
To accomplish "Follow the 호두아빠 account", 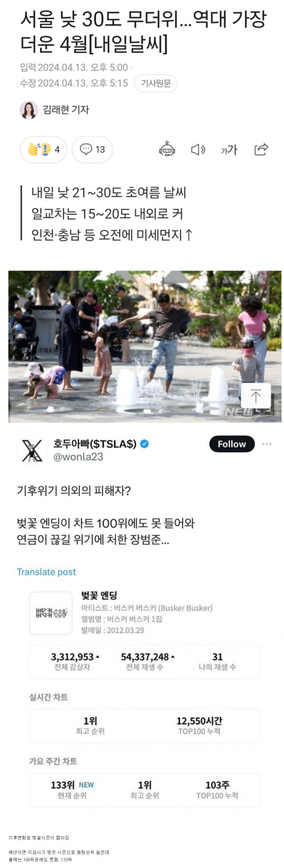I will pos(232,444).
